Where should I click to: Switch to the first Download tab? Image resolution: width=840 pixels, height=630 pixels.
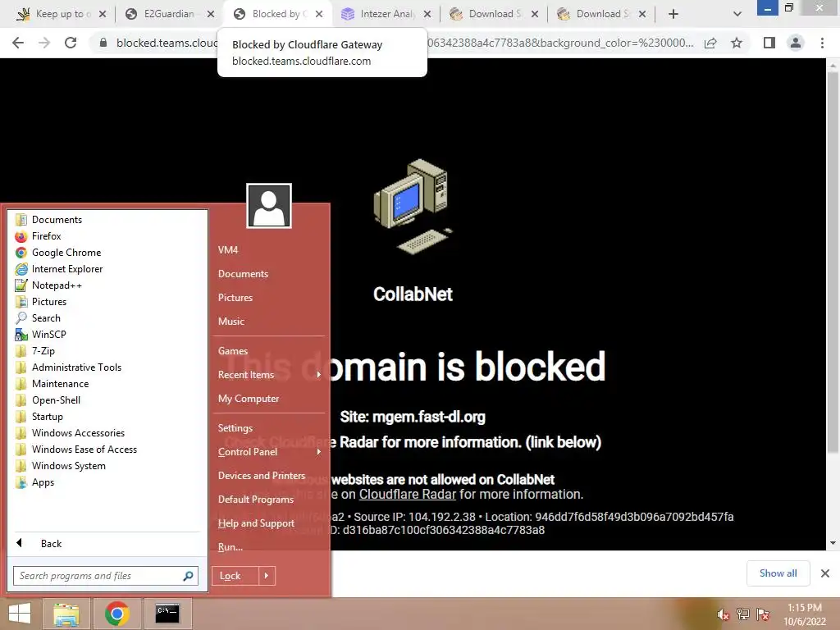click(x=493, y=14)
